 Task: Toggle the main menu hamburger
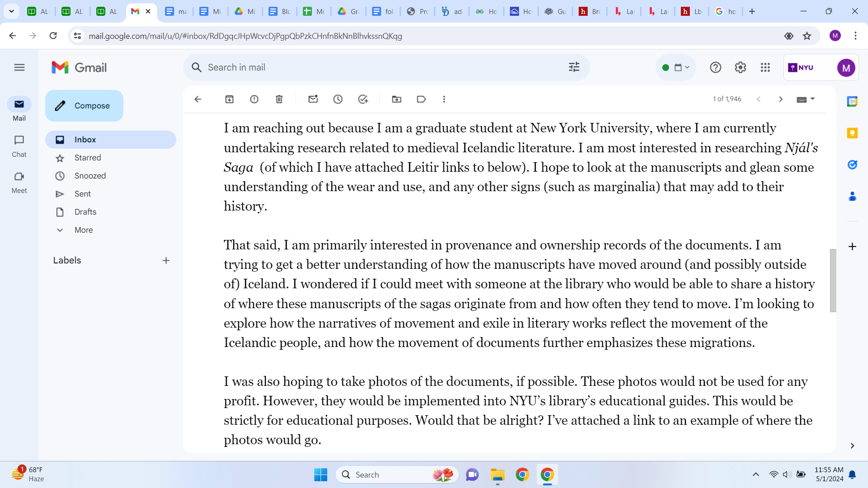click(19, 67)
